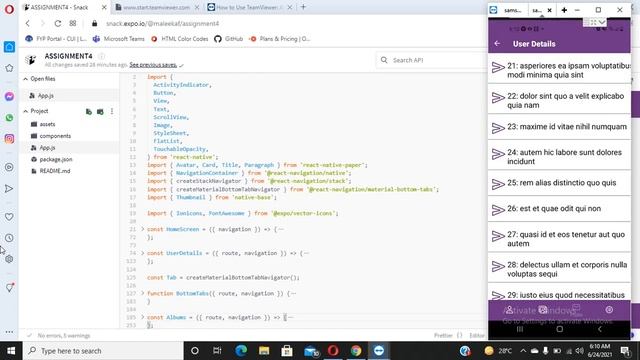The image size is (640, 360).
Task: Open GitHub bookmark
Action: tap(229, 39)
